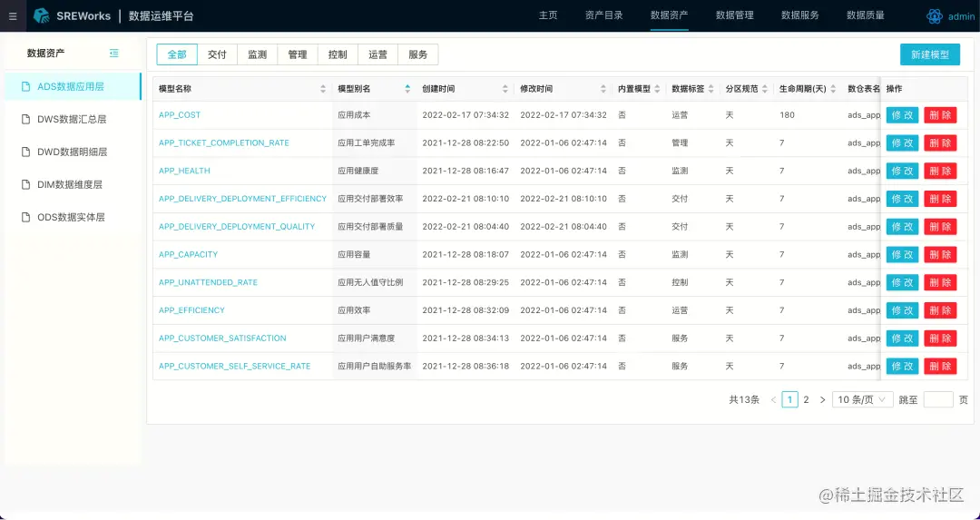Click file icon beside DIM数据维度层
The width and height of the screenshot is (980, 520).
pyautogui.click(x=25, y=184)
